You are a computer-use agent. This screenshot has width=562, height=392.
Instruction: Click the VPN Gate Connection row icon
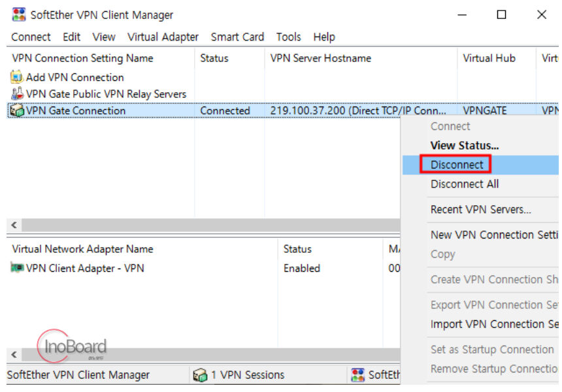coord(17,110)
